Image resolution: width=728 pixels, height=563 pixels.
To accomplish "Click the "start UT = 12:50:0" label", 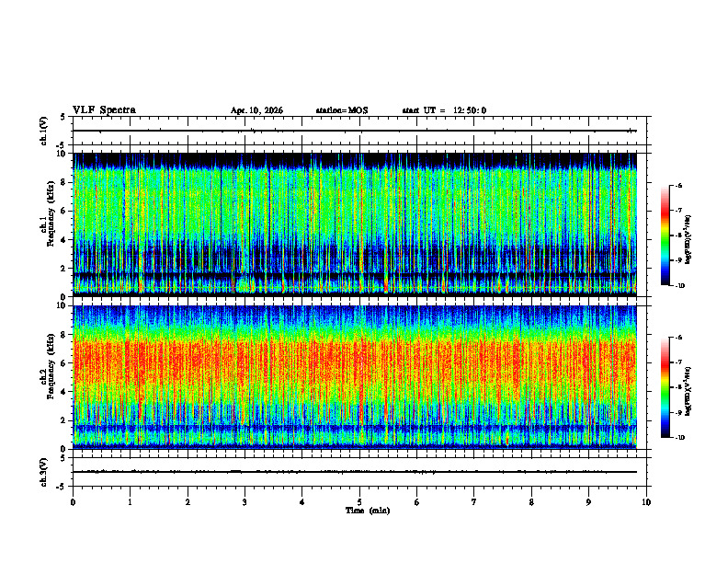I will point(444,110).
